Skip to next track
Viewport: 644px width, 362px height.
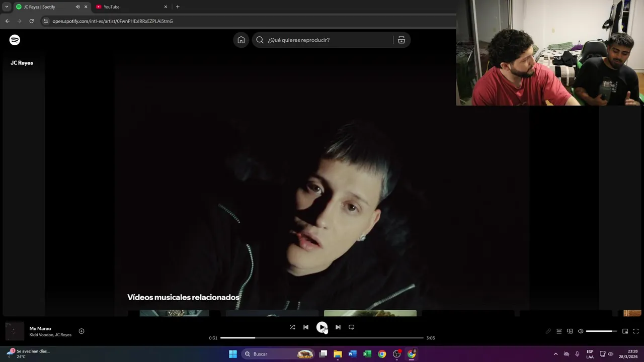point(338,327)
